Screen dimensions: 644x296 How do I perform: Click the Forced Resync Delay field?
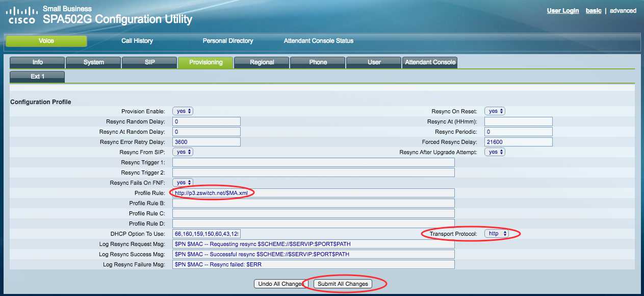tap(518, 142)
